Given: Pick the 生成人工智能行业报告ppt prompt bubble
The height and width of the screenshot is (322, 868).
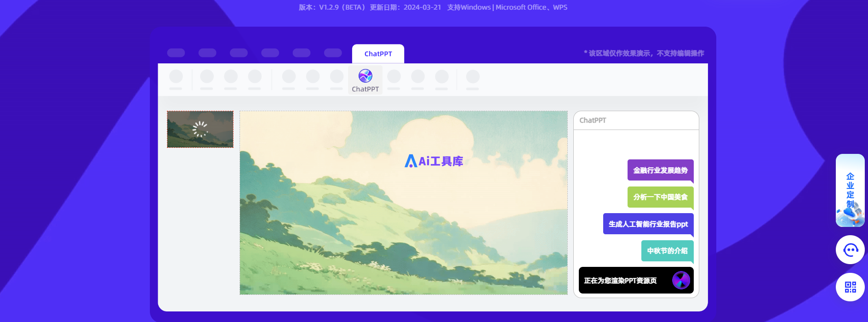Looking at the screenshot, I should (x=648, y=224).
